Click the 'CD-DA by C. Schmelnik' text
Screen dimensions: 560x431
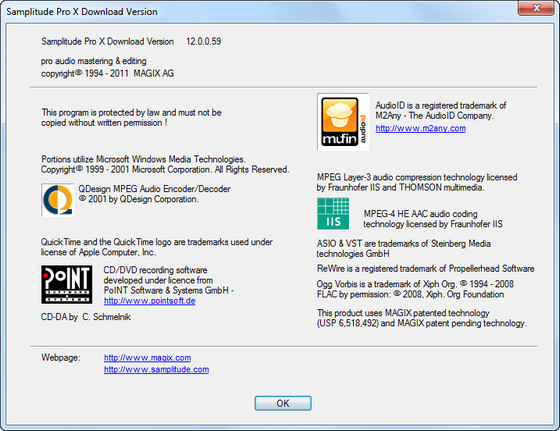click(x=86, y=317)
